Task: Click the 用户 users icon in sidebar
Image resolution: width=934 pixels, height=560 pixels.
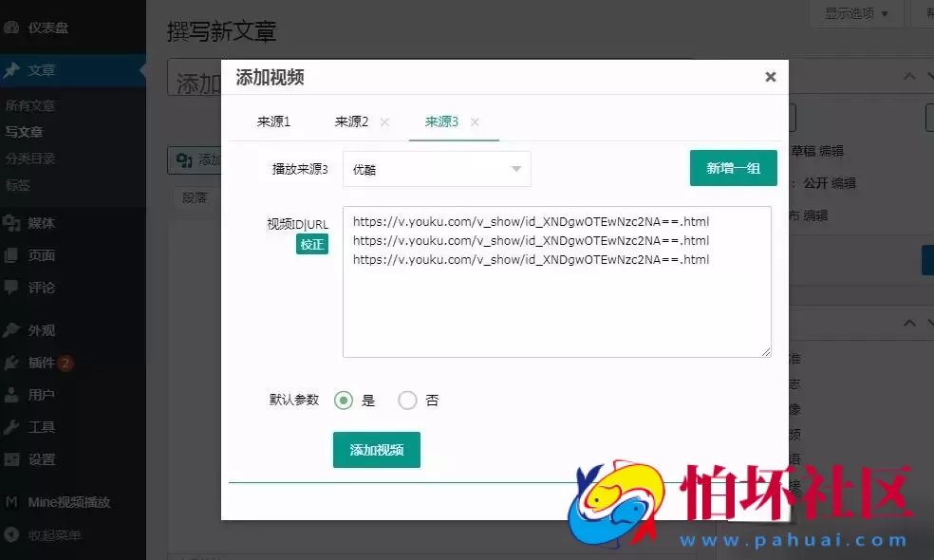Action: [x=13, y=394]
